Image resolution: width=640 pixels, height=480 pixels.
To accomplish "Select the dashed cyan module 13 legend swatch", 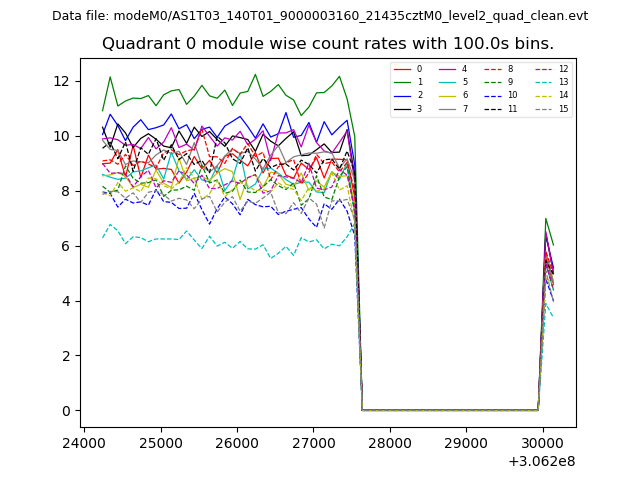I will (543, 82).
